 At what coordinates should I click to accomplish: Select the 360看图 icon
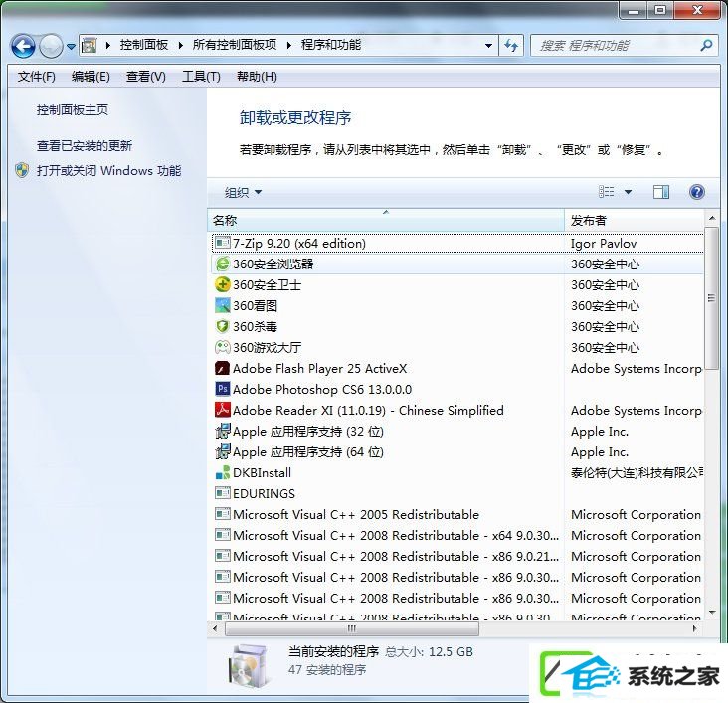223,305
